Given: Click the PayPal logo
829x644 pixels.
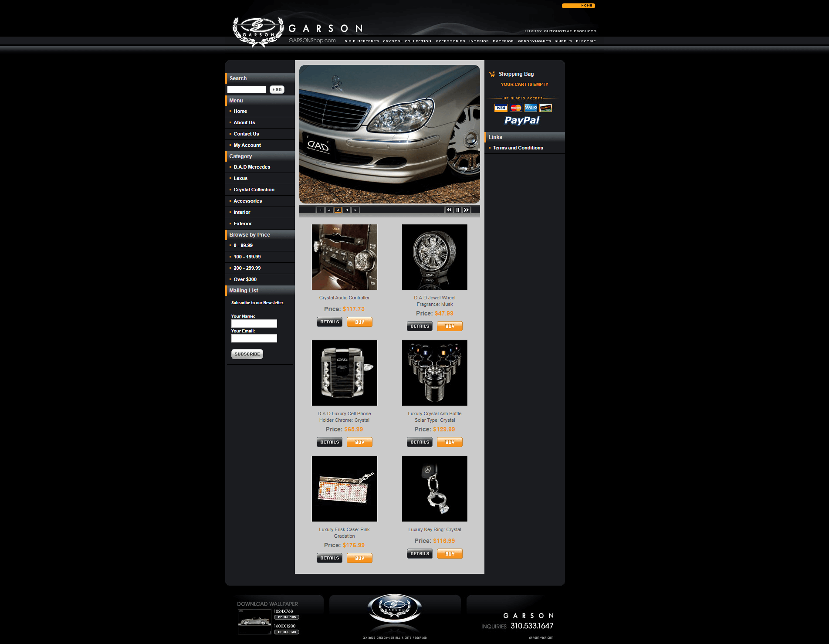Looking at the screenshot, I should [x=521, y=120].
